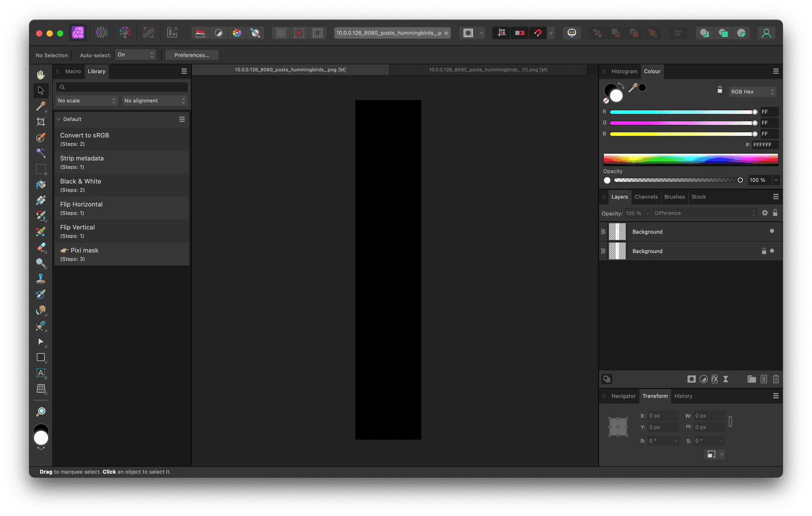Switch to the History tab

pos(683,396)
